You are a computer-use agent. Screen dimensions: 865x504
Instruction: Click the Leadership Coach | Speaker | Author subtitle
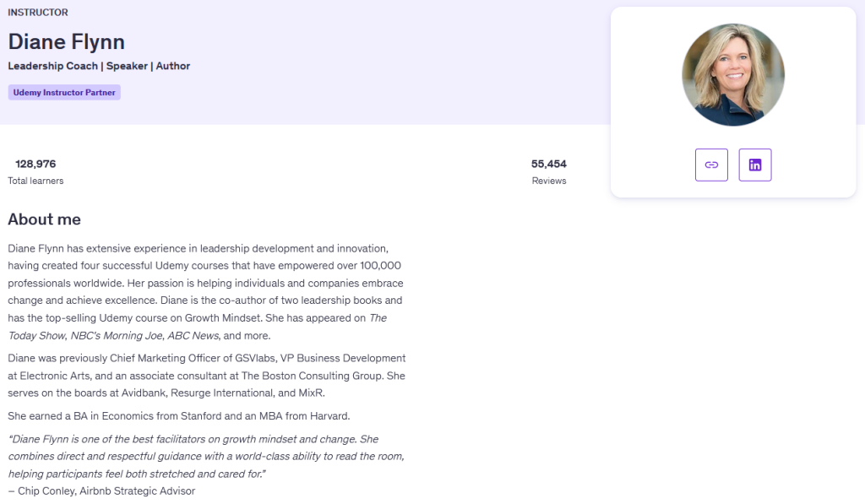point(99,66)
